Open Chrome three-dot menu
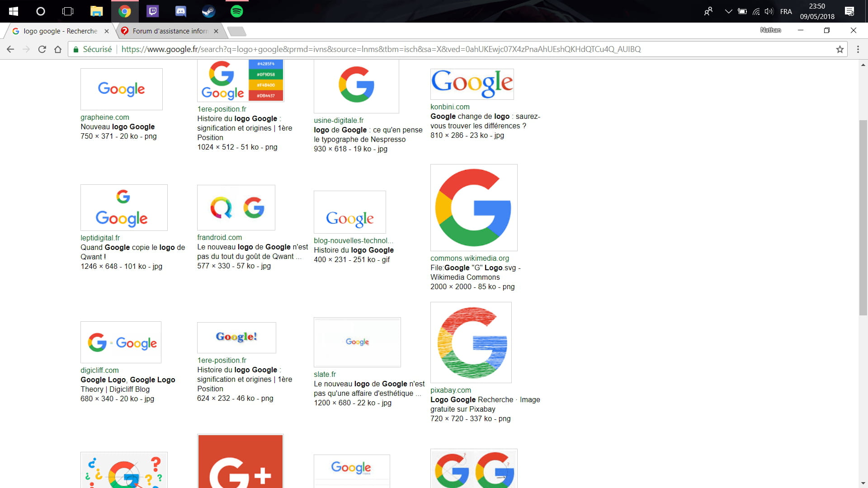This screenshot has width=868, height=488. 858,49
